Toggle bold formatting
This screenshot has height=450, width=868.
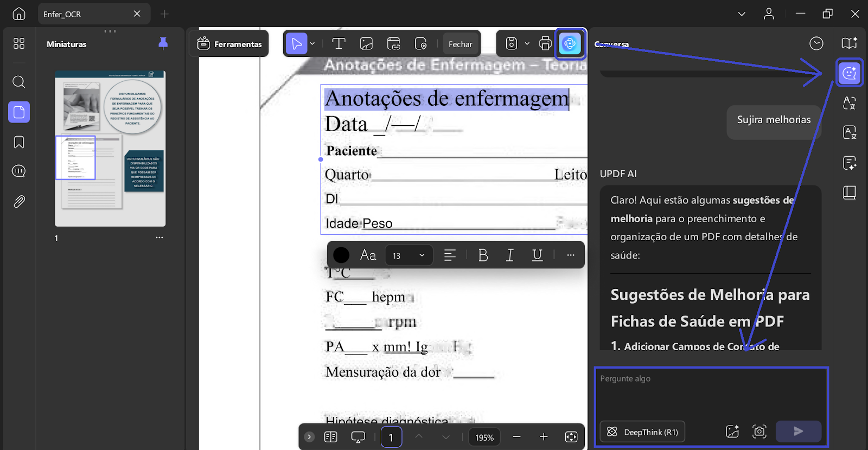[x=483, y=255]
